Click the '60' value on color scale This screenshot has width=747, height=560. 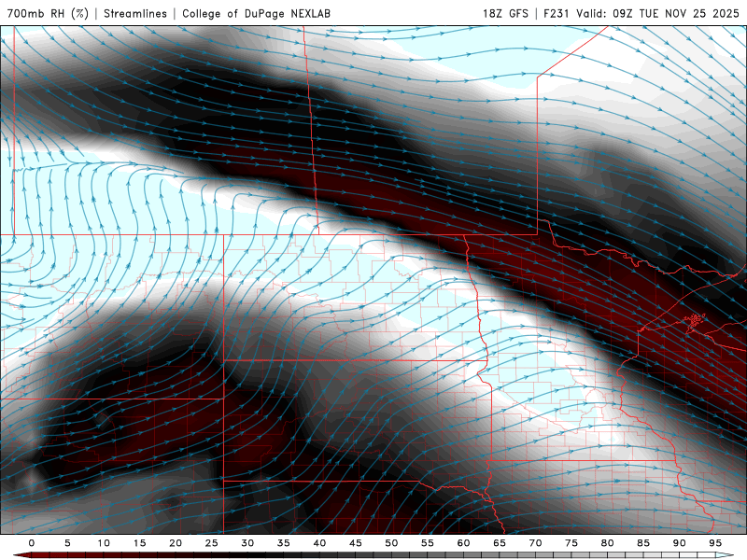click(463, 543)
